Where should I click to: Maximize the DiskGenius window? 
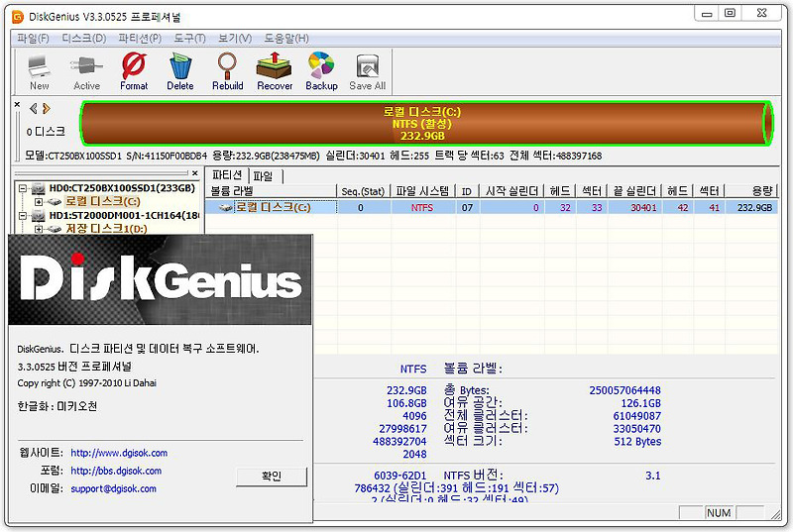coord(730,13)
